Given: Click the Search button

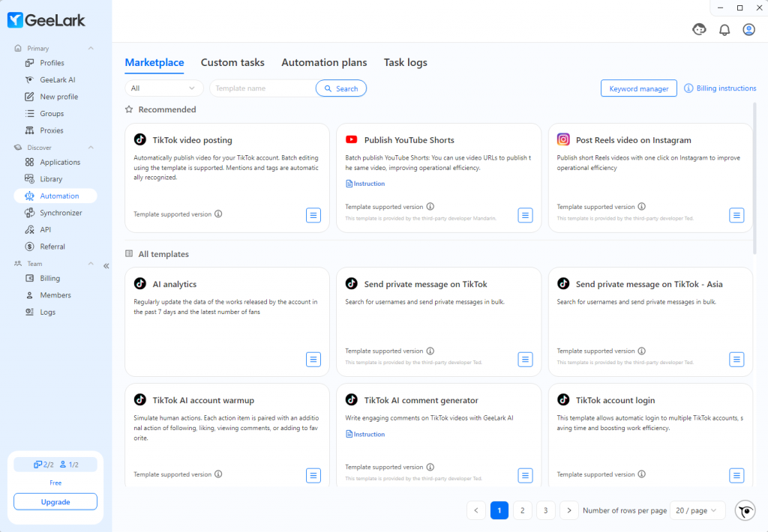Looking at the screenshot, I should pos(341,88).
